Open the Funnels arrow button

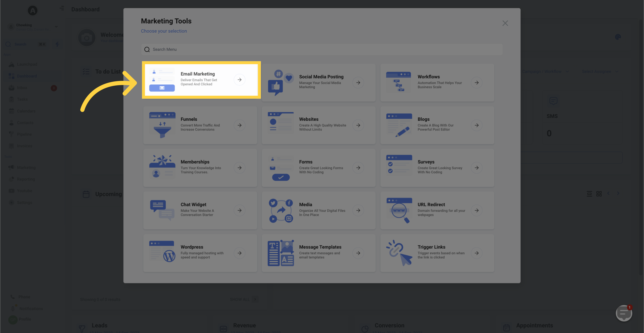coord(239,125)
